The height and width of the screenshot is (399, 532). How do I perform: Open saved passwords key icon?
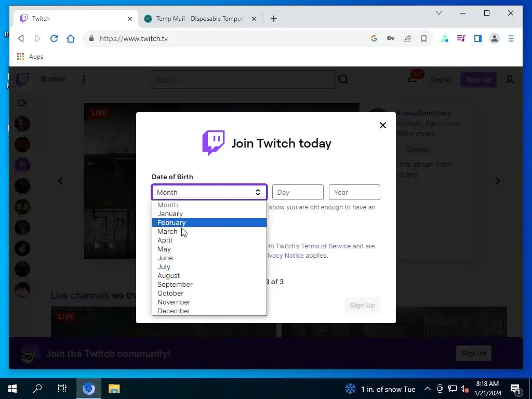[x=391, y=38]
